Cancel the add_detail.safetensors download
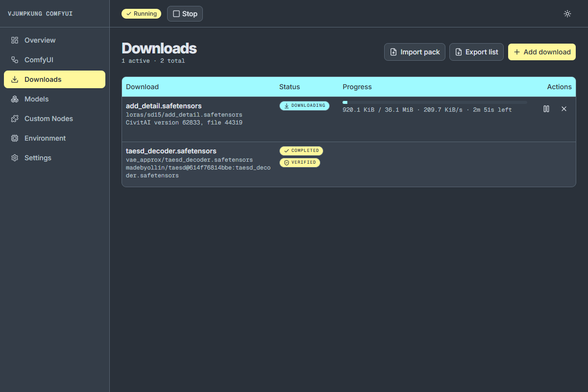Viewport: 588px width, 392px height. coord(564,109)
